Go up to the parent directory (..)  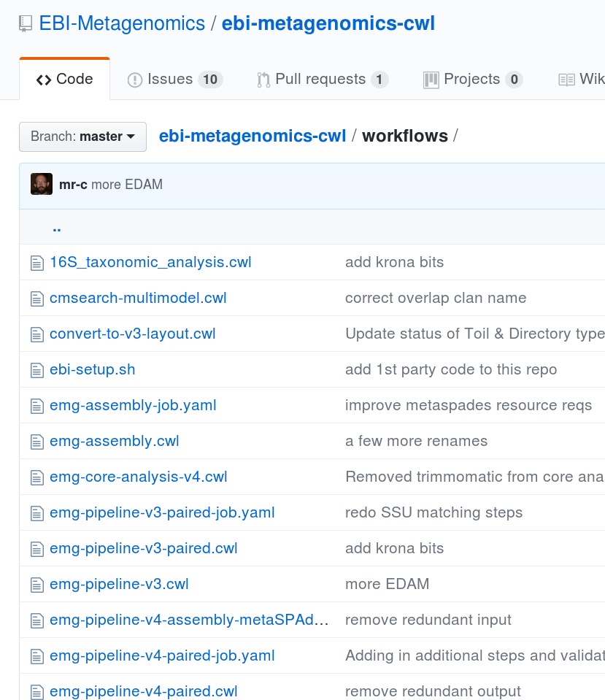click(x=57, y=228)
